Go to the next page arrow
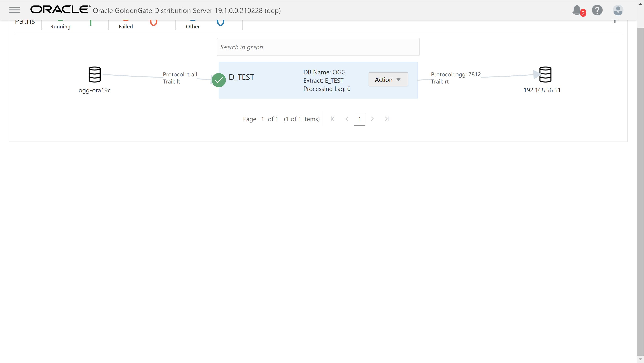This screenshot has width=644, height=363. (x=372, y=119)
